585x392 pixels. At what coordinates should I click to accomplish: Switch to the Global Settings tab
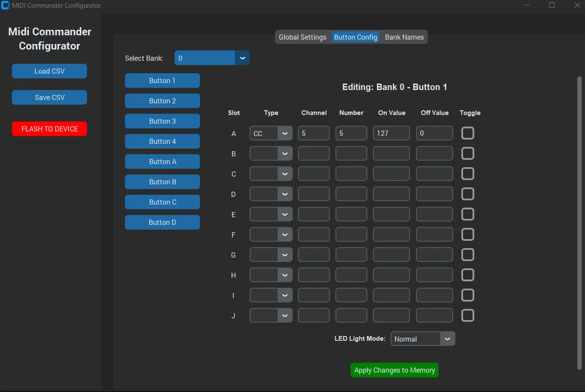[x=303, y=37]
